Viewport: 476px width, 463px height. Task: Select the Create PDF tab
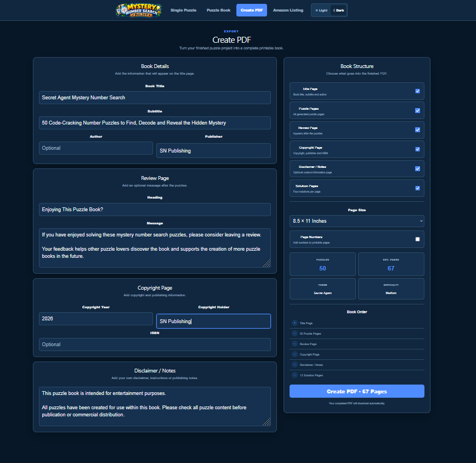[x=252, y=10]
